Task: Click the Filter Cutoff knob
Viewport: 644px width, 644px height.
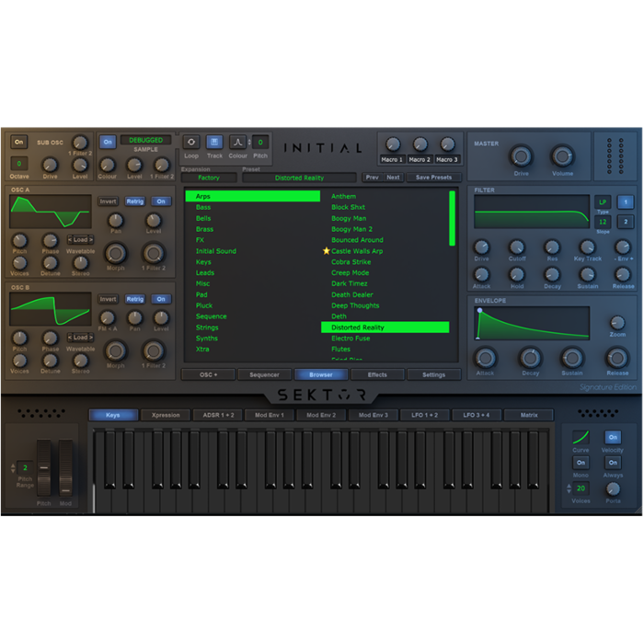Action: pos(516,247)
